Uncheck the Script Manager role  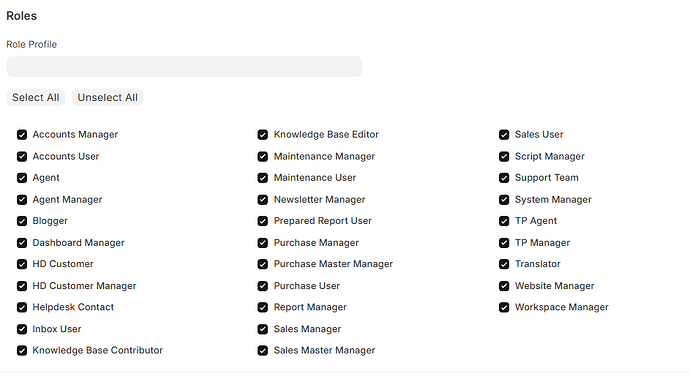pos(504,157)
